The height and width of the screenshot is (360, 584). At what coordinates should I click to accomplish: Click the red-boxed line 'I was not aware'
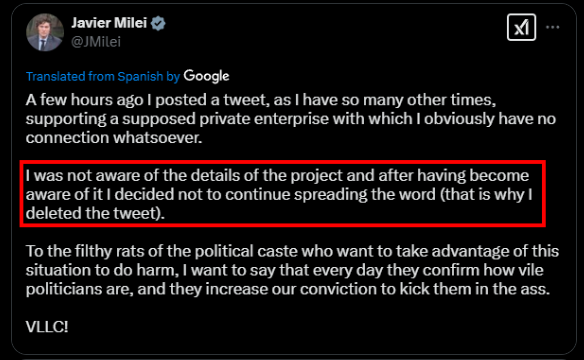277,175
